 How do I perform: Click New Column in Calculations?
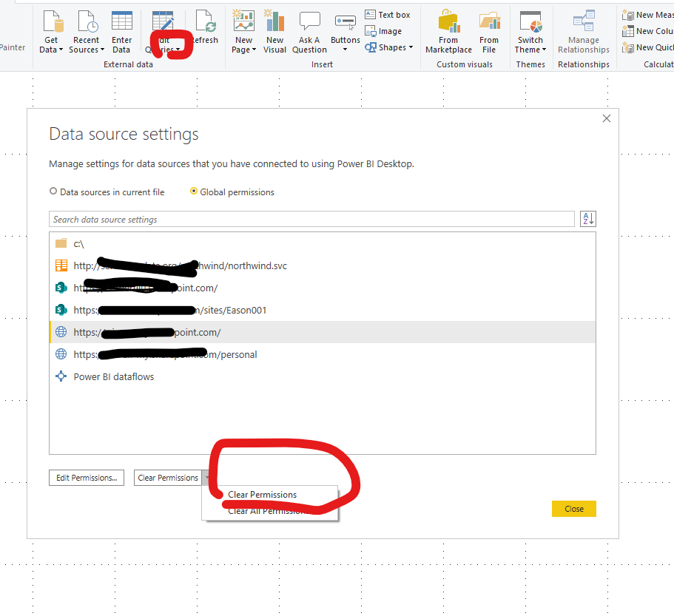click(x=647, y=31)
